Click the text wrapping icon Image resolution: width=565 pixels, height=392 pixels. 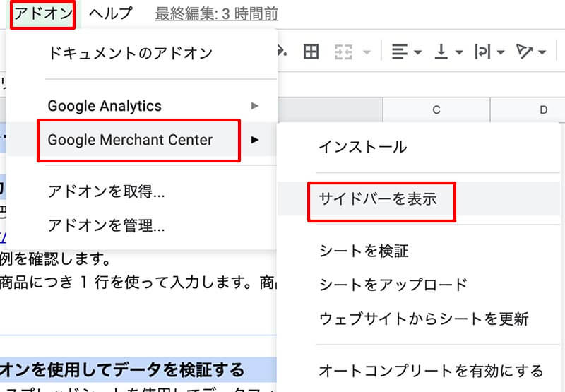pos(482,52)
